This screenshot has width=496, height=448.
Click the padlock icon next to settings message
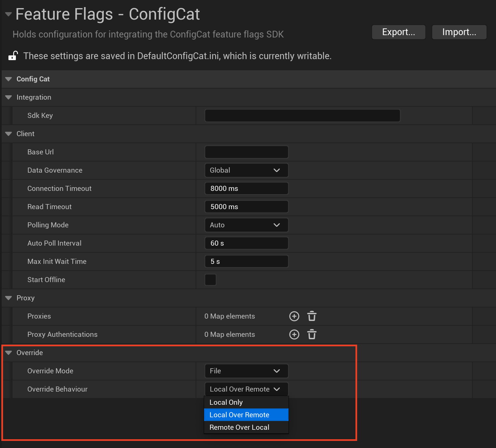click(13, 55)
